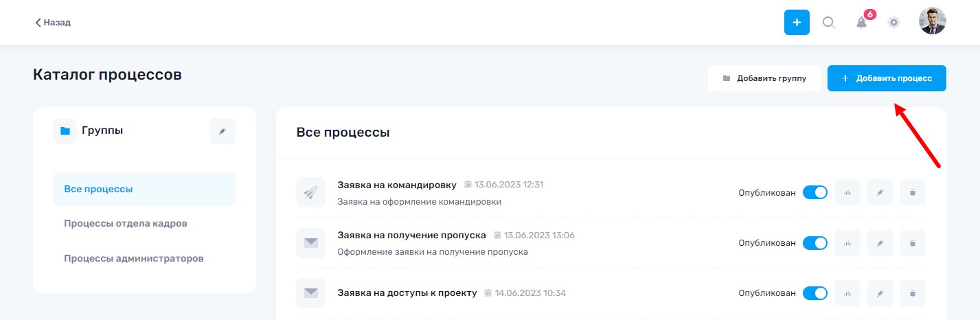Viewport: 980px width, 320px height.
Task: Click the search magnifier icon
Action: tap(829, 23)
